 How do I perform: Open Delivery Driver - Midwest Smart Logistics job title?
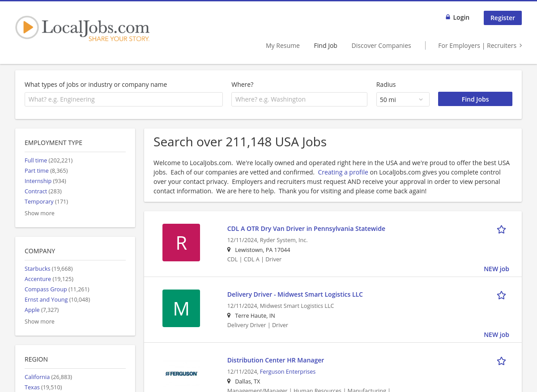tap(295, 294)
